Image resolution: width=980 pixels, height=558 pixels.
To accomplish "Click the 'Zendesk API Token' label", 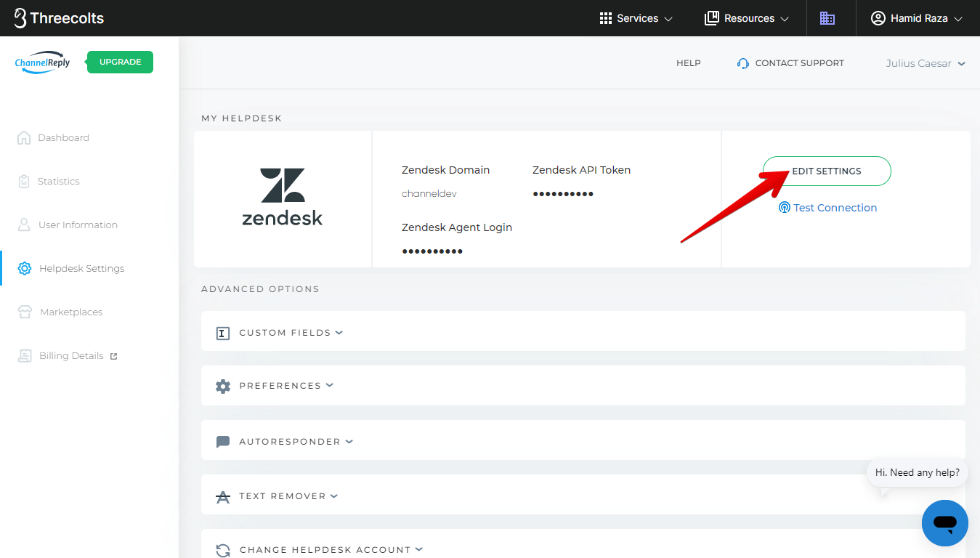I will tap(581, 170).
